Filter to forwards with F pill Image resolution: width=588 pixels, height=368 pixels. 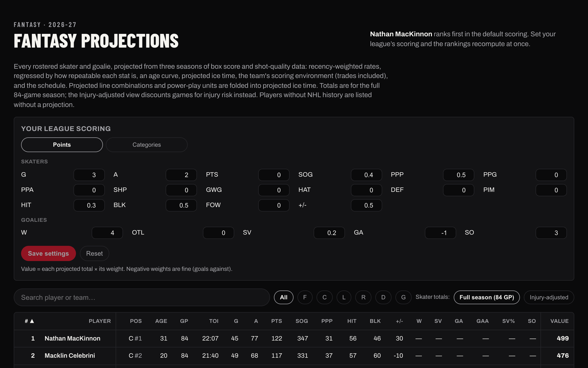[x=305, y=297]
